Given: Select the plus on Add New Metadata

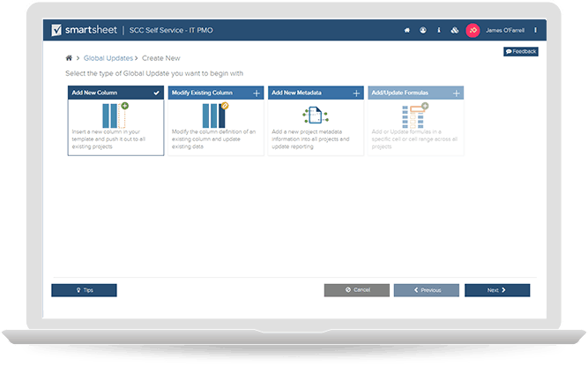Looking at the screenshot, I should point(356,92).
